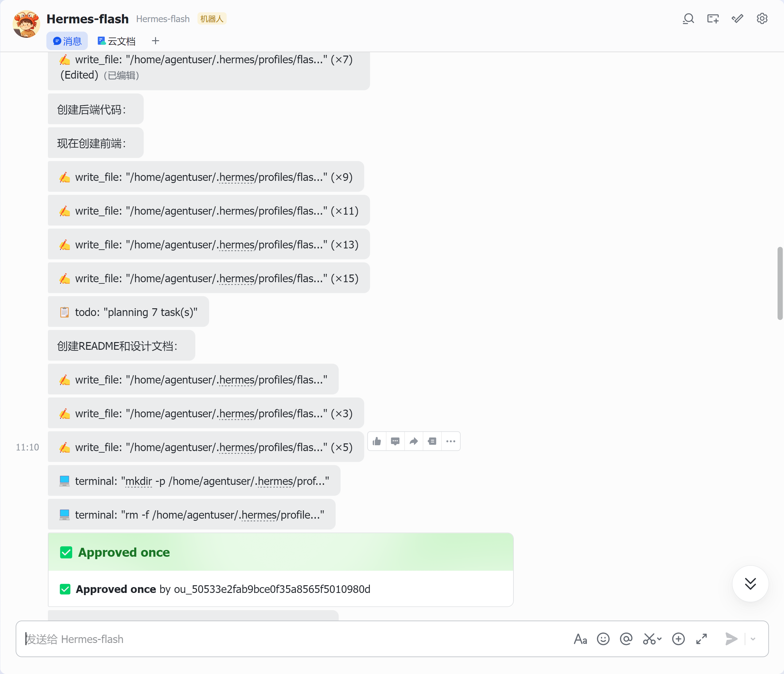Focus the 发送给 Hermes-flash input box

[295, 639]
